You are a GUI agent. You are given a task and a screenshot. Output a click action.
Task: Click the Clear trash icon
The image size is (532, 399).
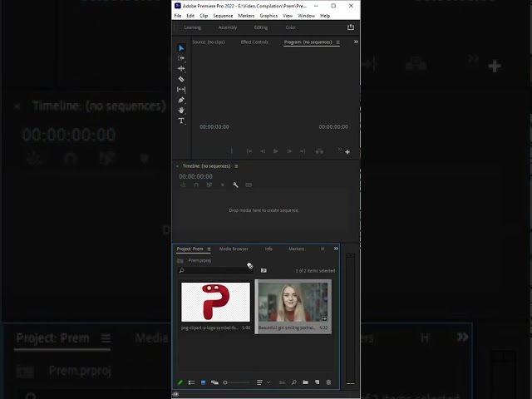pyautogui.click(x=328, y=382)
